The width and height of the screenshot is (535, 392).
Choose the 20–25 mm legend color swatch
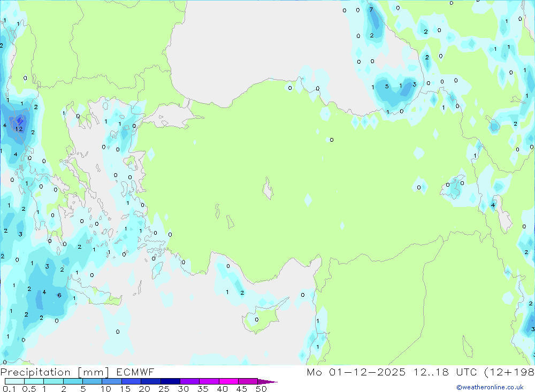coord(151,381)
